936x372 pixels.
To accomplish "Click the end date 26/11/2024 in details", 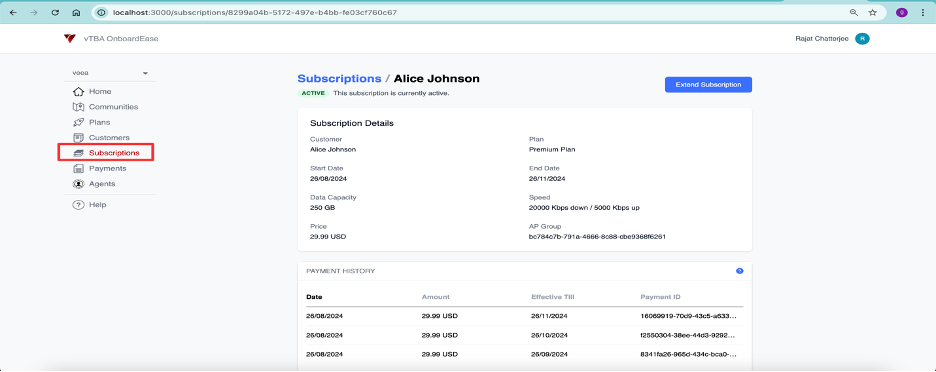I will point(547,179).
